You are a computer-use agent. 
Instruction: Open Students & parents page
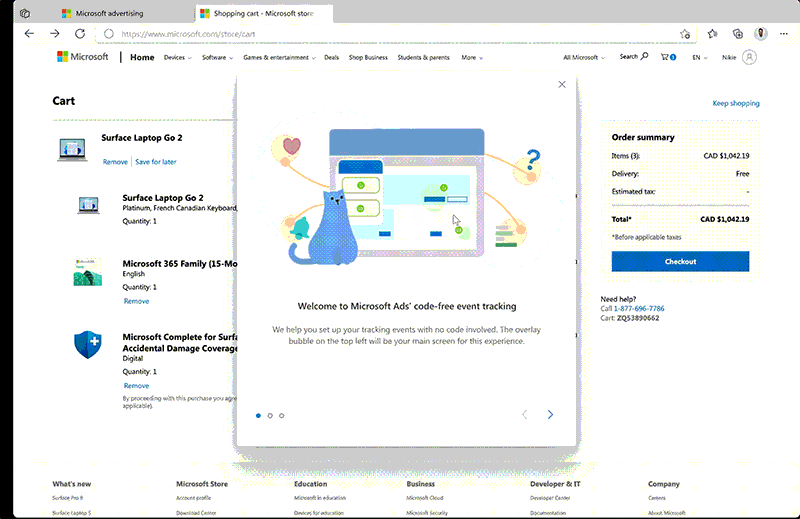423,58
